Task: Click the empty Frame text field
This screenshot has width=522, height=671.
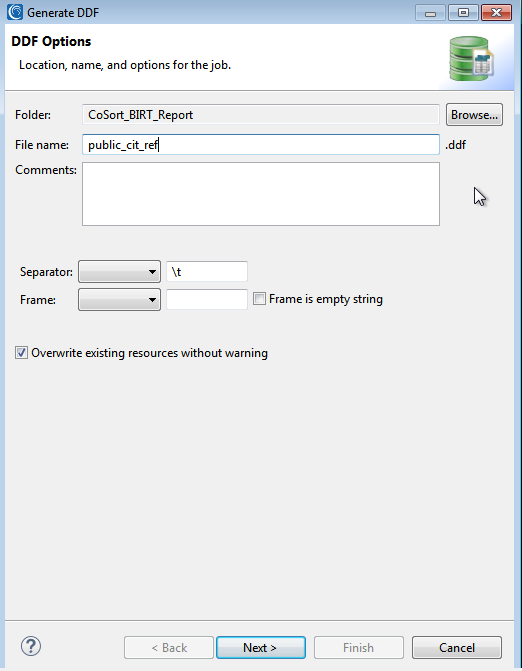Action: pos(207,299)
